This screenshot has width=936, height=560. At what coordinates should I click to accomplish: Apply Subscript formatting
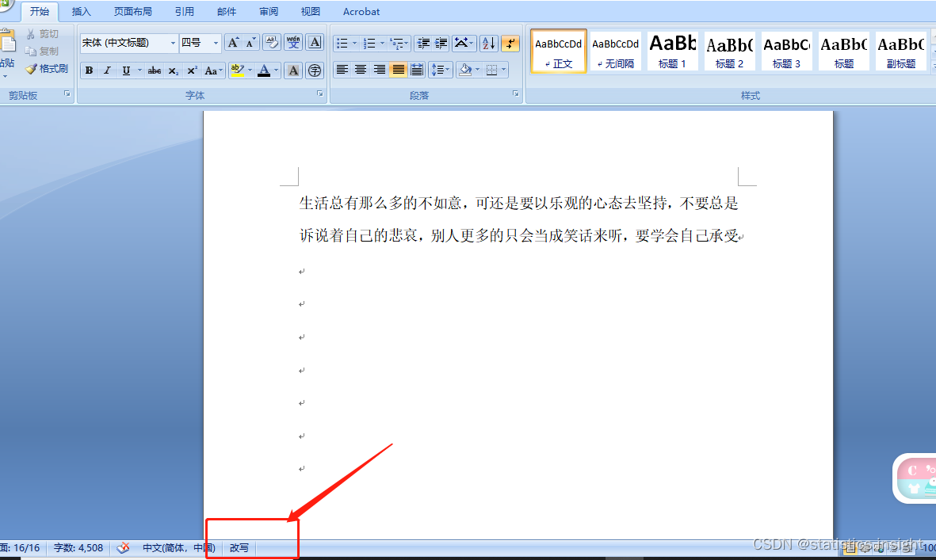coord(173,70)
